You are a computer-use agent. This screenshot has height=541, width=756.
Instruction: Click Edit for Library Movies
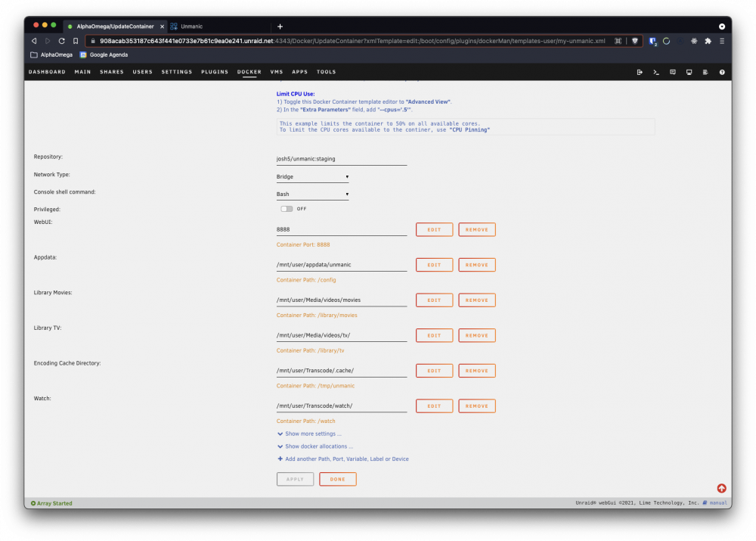pyautogui.click(x=434, y=300)
